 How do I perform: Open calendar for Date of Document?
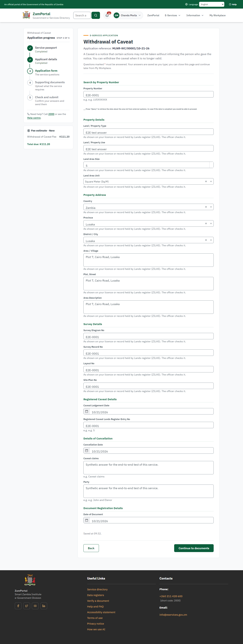87,520
